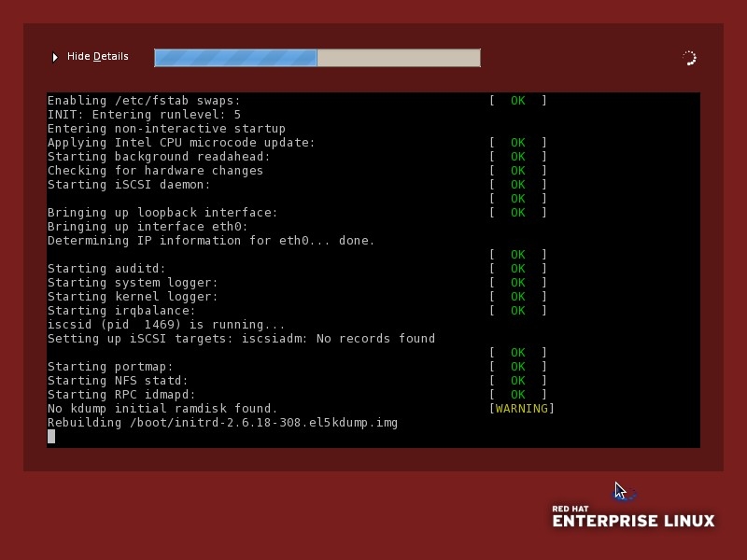Click the Hide Details label

pyautogui.click(x=98, y=56)
